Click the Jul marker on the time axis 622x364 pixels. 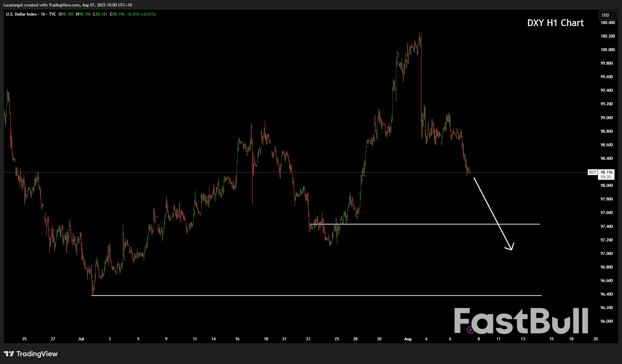(x=81, y=339)
